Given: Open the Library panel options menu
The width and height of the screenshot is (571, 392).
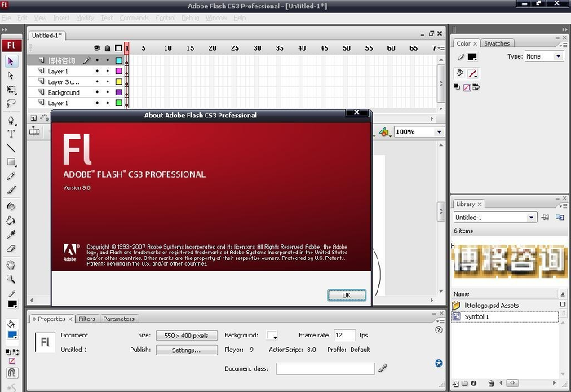Looking at the screenshot, I should coord(563,205).
